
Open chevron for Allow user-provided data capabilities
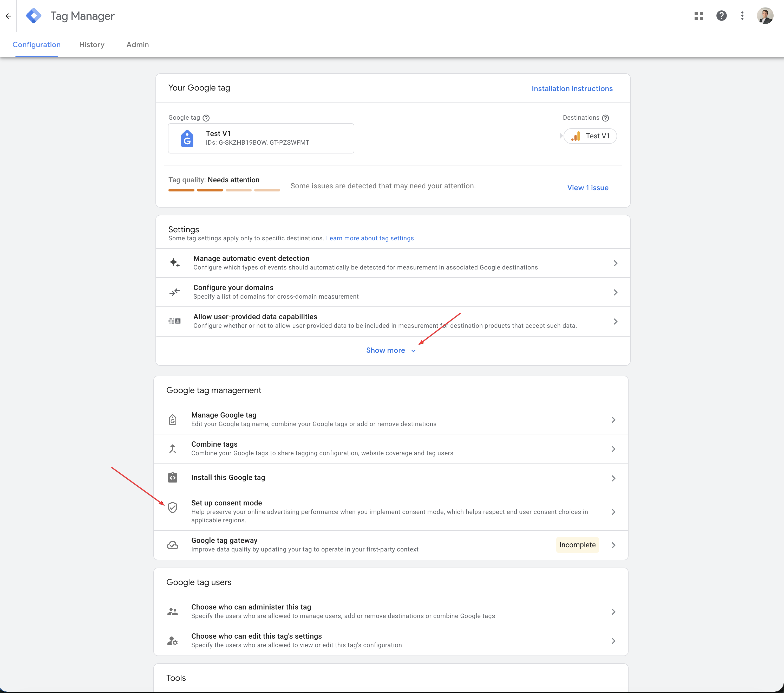coord(615,322)
